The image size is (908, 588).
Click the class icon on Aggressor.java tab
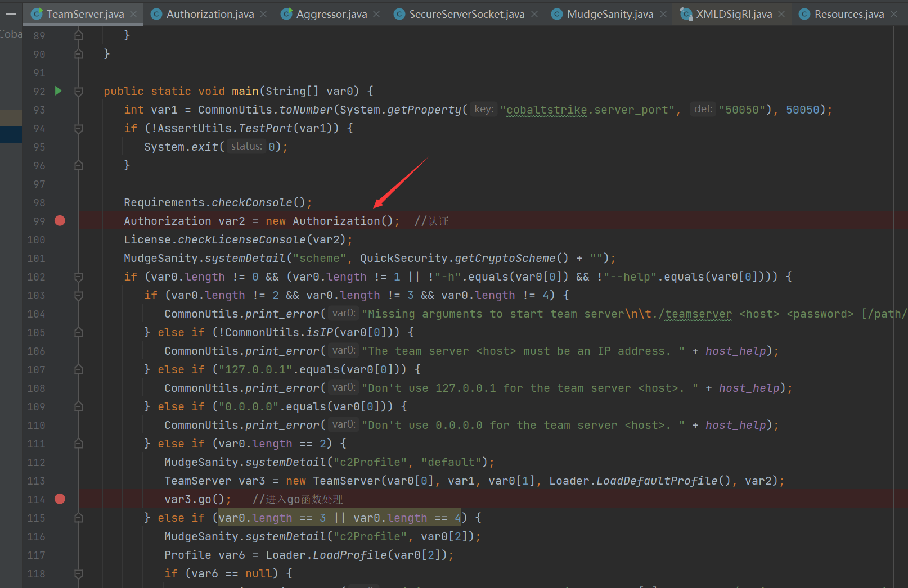(286, 14)
